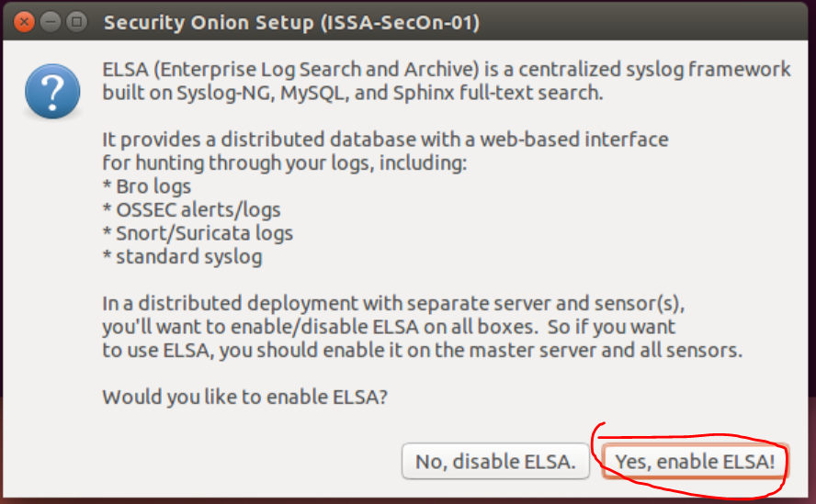Click the "It provides a distributed database" line

385,140
